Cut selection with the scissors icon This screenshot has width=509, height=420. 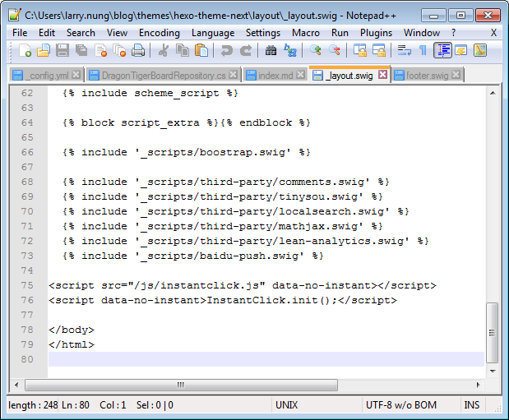164,51
